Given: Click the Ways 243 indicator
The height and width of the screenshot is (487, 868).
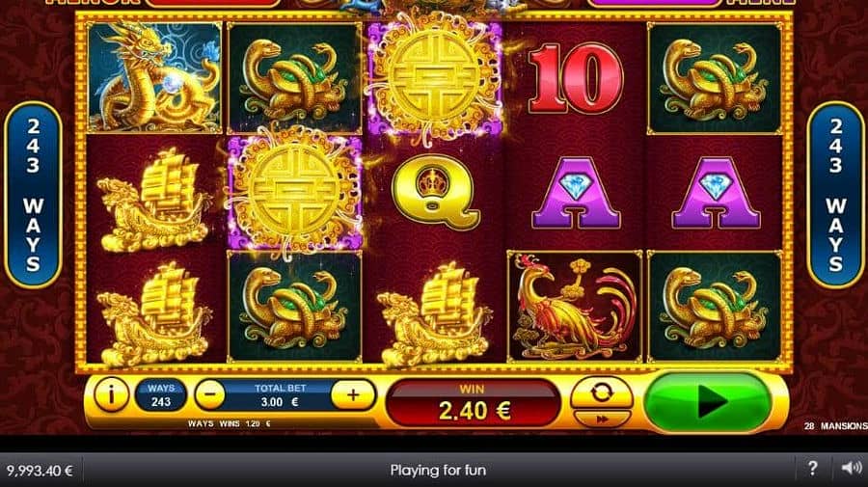Looking at the screenshot, I should 161,395.
